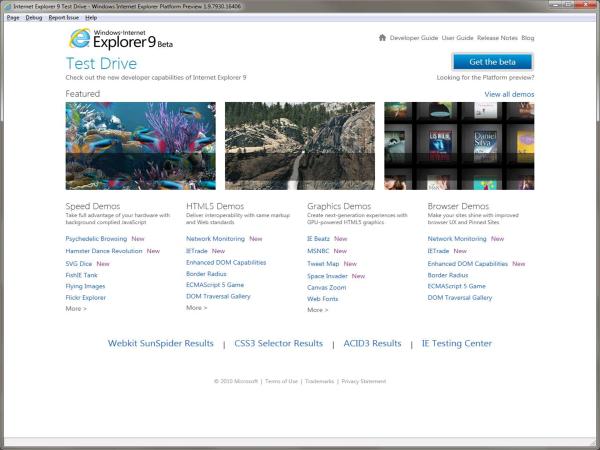
Task: View Webkit SunSpider Results
Action: (x=160, y=343)
